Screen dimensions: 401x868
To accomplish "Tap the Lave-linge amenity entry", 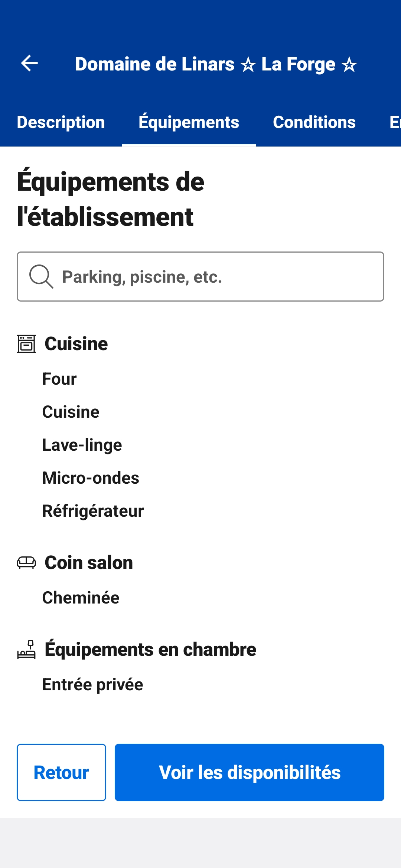I will 82,445.
